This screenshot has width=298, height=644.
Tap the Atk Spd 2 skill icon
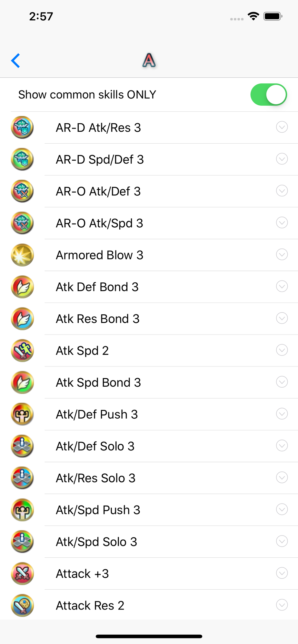[22, 351]
